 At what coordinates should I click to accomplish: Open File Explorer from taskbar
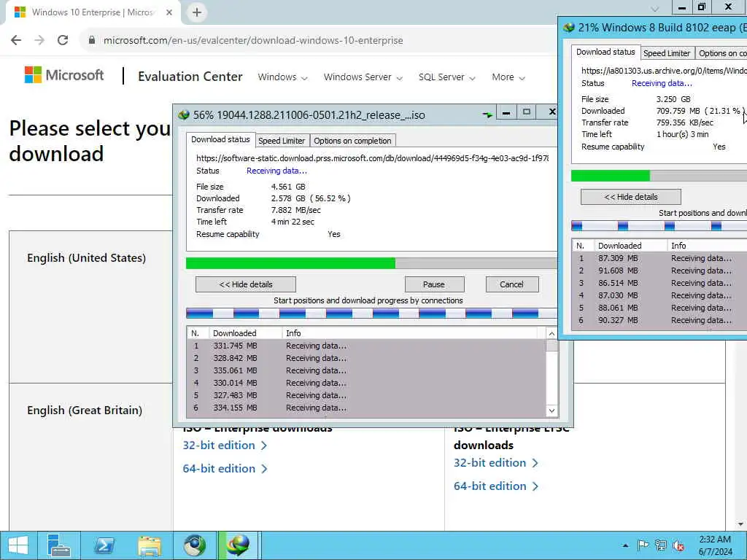pos(150,545)
